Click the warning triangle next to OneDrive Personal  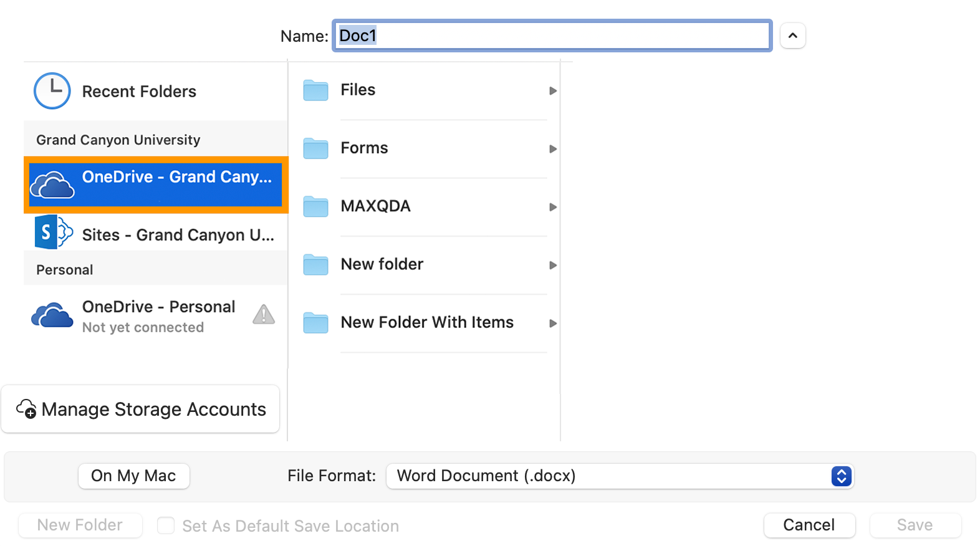click(264, 315)
